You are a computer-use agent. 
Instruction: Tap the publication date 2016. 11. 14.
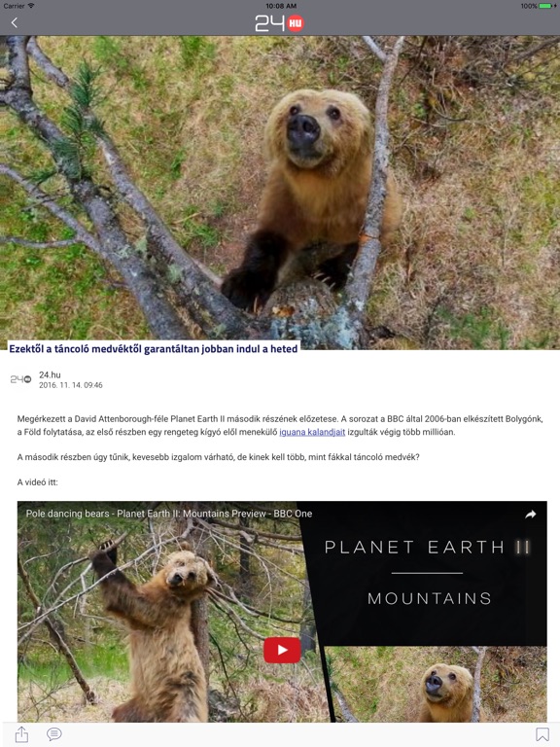70,385
